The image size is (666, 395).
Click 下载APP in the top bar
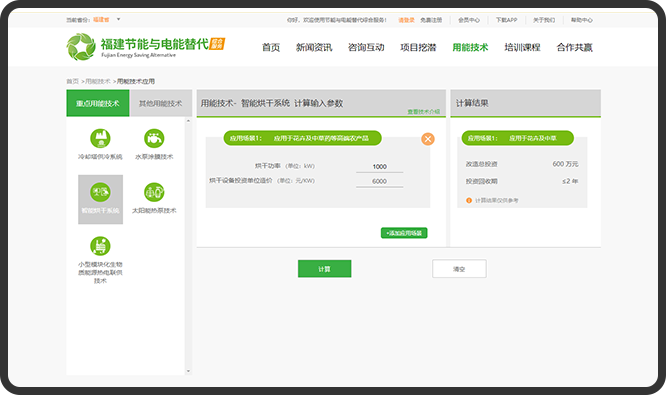click(506, 20)
